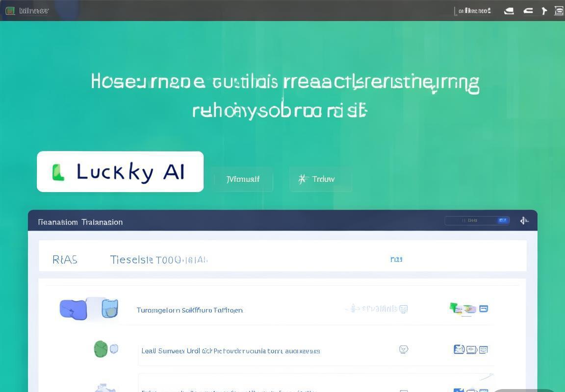Click "Turomgelorn Solkffuro Taffrojen" row title
Screen dimensions: 565x392
(x=189, y=310)
